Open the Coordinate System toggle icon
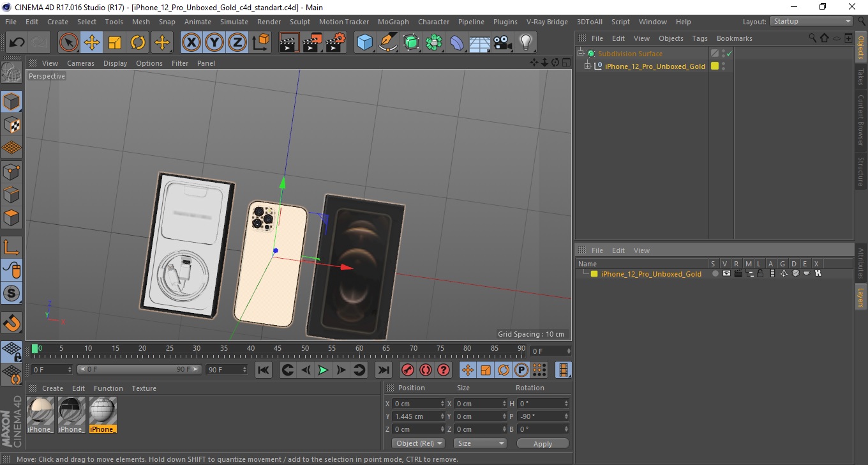The width and height of the screenshot is (868, 465). pos(260,43)
